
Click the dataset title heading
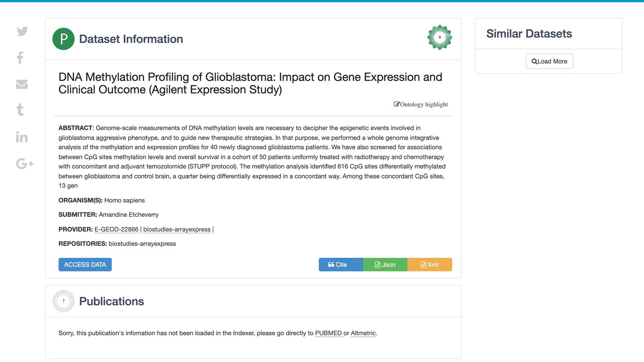[251, 83]
